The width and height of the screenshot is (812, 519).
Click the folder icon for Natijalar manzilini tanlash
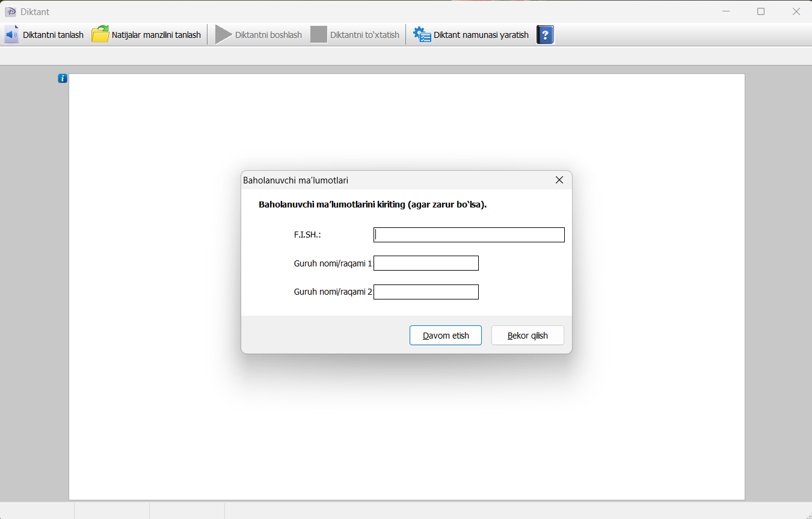(100, 34)
